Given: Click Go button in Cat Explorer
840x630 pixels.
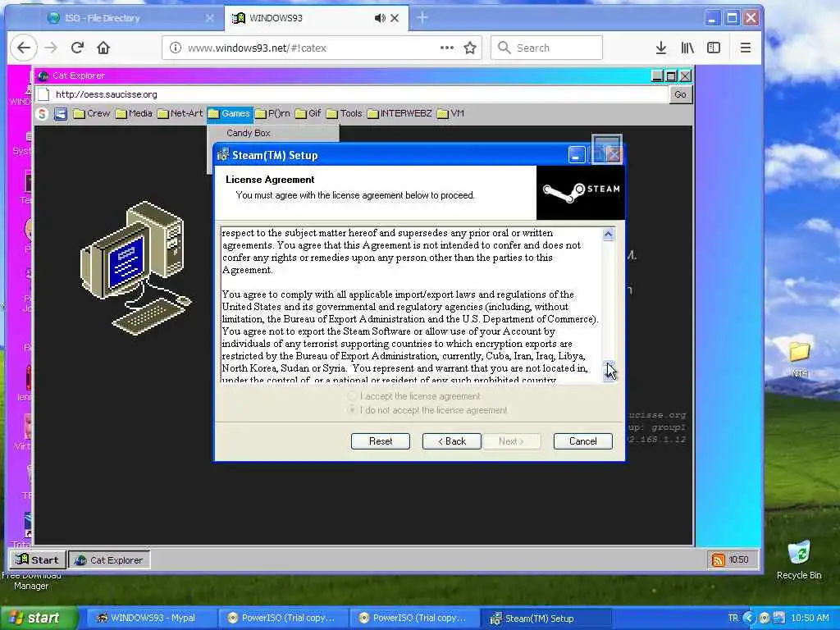Looking at the screenshot, I should [680, 94].
